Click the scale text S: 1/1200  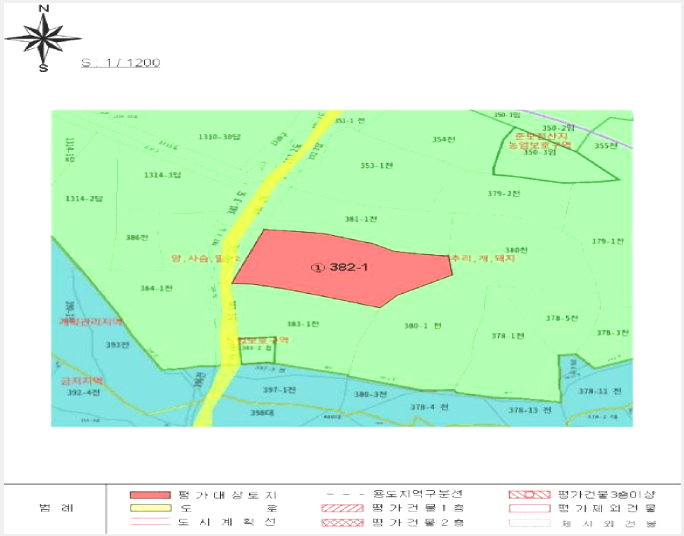pos(121,62)
